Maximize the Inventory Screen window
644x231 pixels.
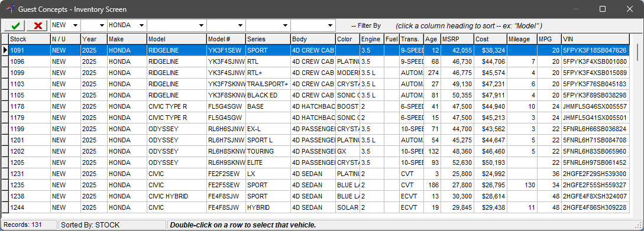pyautogui.click(x=603, y=9)
